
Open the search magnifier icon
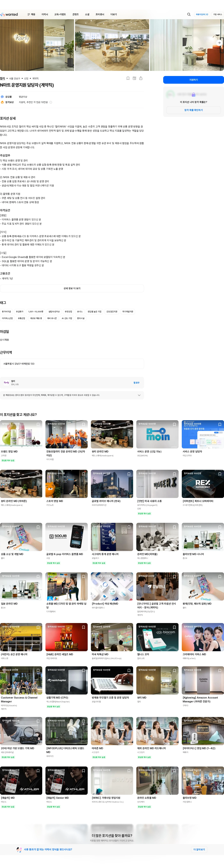pyautogui.click(x=189, y=14)
